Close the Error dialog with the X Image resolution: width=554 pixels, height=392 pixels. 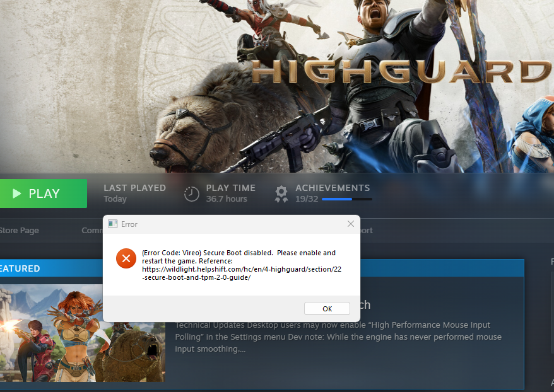[350, 224]
